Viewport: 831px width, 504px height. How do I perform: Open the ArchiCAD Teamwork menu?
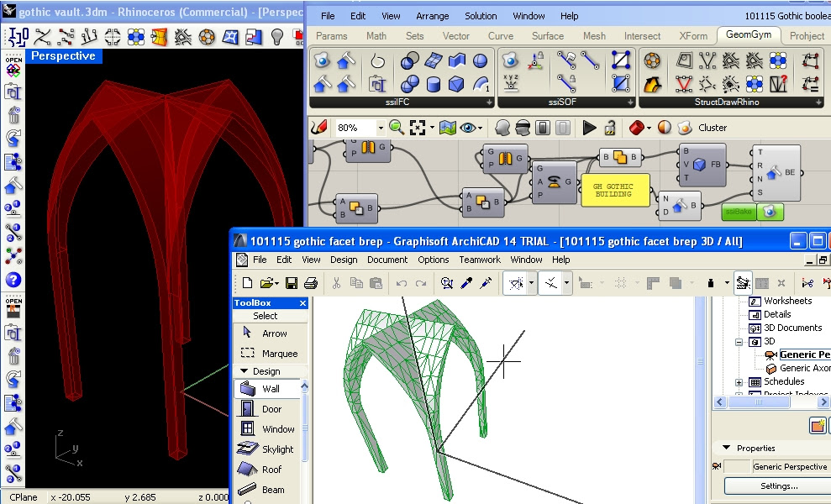[480, 260]
